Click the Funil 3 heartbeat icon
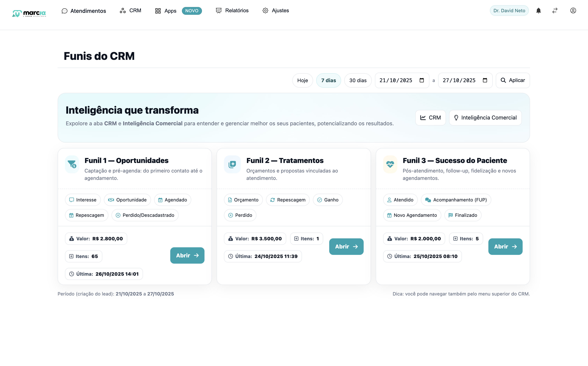The width and height of the screenshot is (588, 366). (x=390, y=164)
